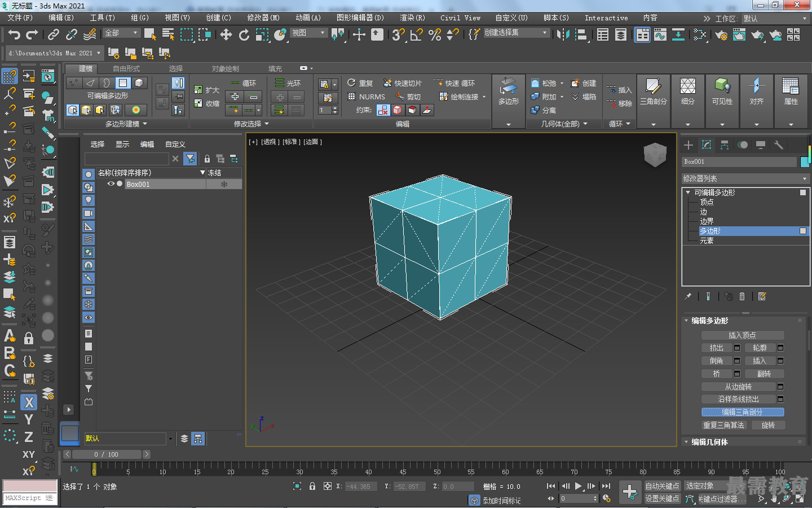Collapse the 可编辑多边形 modifier tree

point(689,192)
